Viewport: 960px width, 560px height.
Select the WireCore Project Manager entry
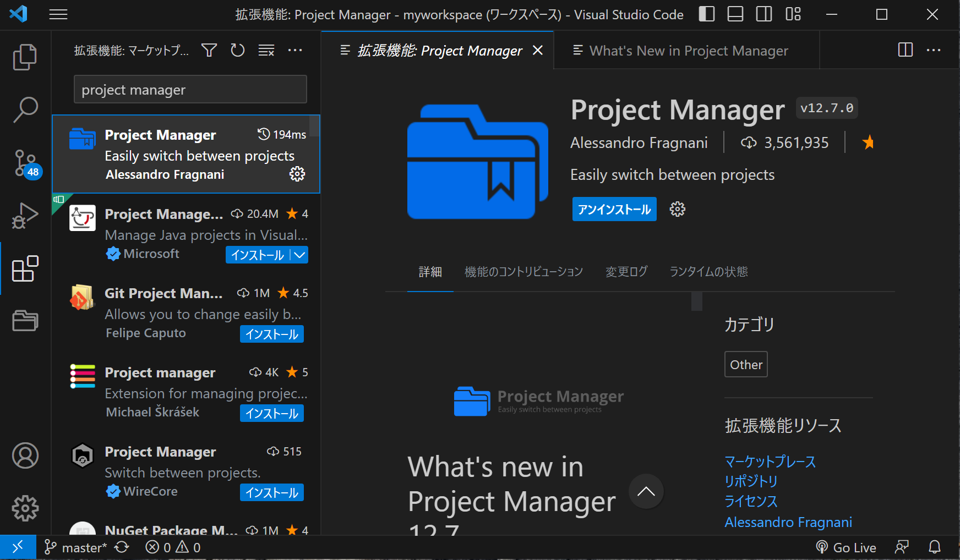point(186,471)
